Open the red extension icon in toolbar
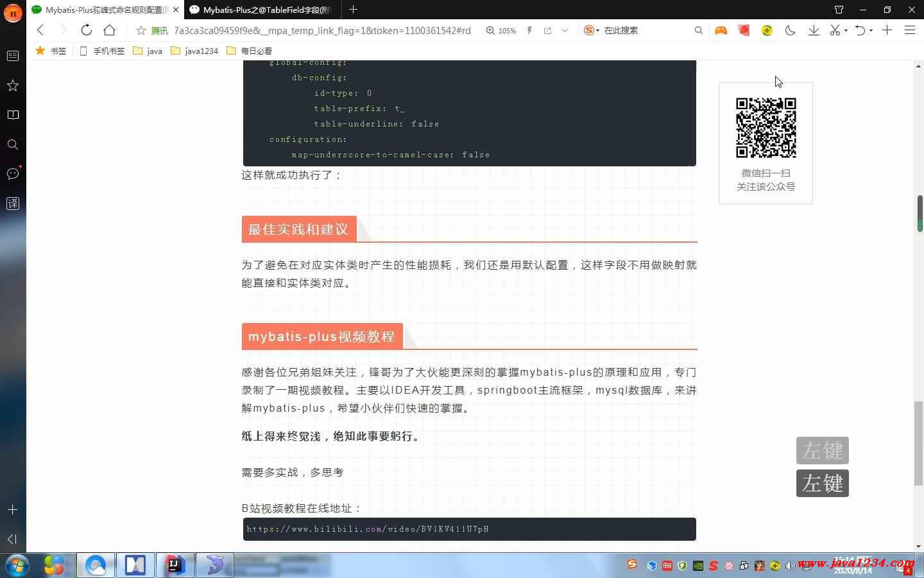The height and width of the screenshot is (578, 924). pos(744,30)
